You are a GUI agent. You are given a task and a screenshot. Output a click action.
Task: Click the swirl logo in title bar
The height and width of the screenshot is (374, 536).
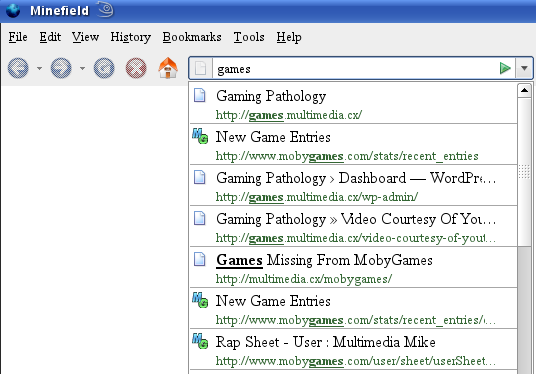point(106,10)
